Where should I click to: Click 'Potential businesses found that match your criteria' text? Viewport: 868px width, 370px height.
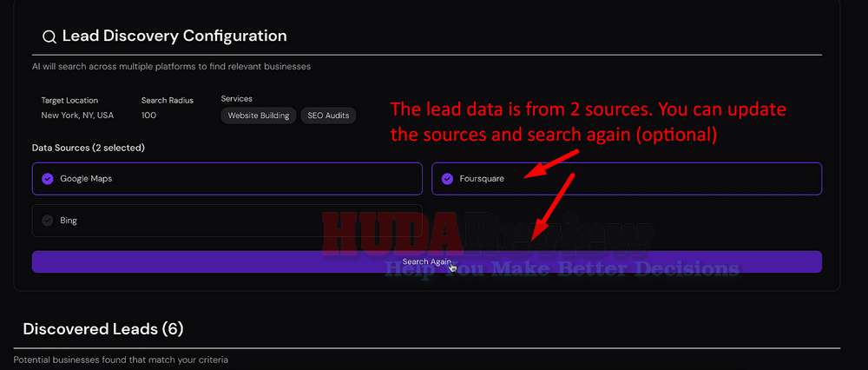coord(121,360)
